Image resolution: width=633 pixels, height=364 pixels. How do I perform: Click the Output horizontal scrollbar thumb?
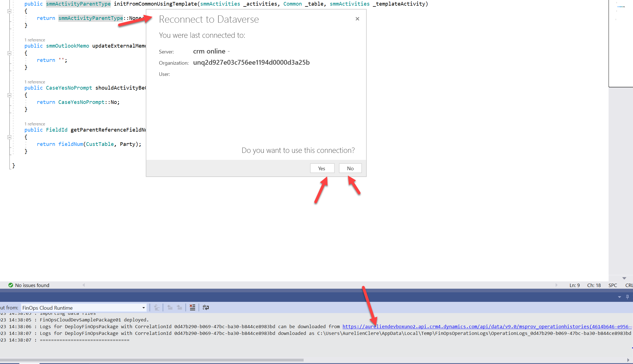click(x=151, y=360)
